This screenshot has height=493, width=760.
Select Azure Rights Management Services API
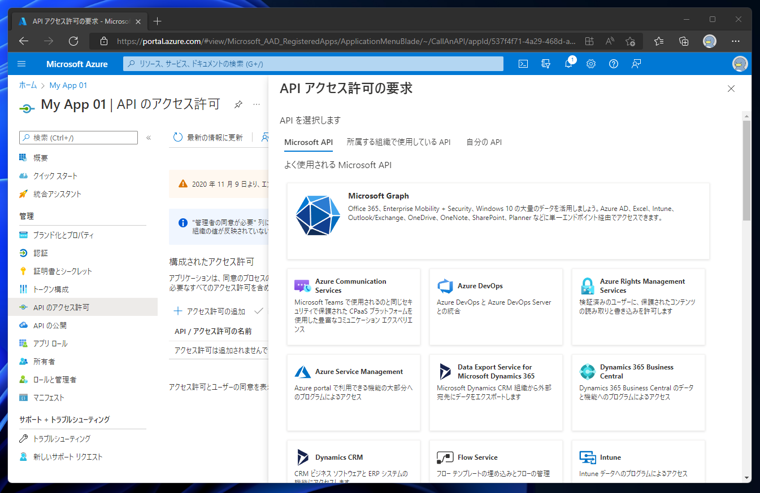pos(638,307)
